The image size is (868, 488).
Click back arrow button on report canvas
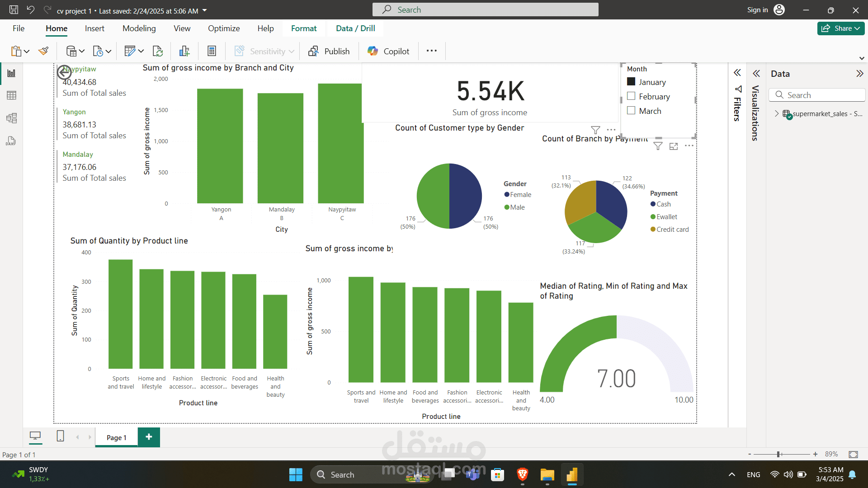pos(64,72)
